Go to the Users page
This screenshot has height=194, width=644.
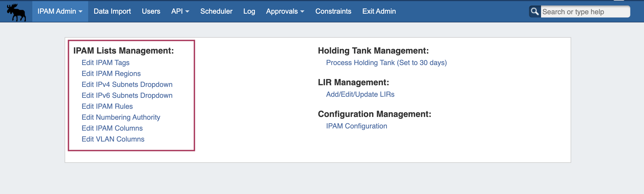coord(151,11)
